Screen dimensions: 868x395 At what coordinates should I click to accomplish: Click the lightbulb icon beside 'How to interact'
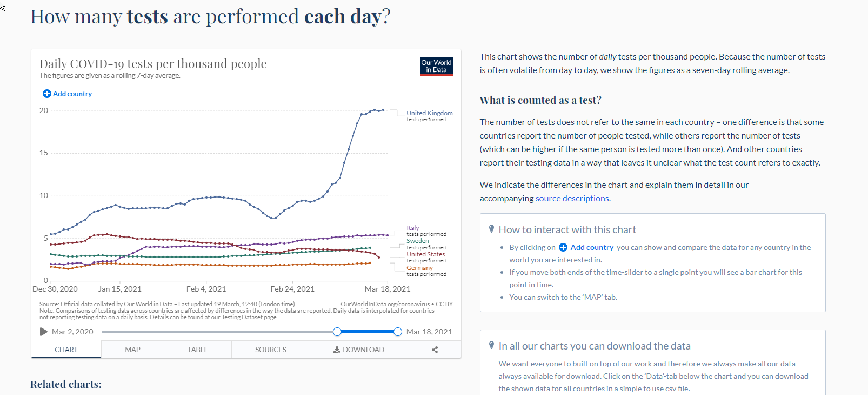[x=491, y=229]
